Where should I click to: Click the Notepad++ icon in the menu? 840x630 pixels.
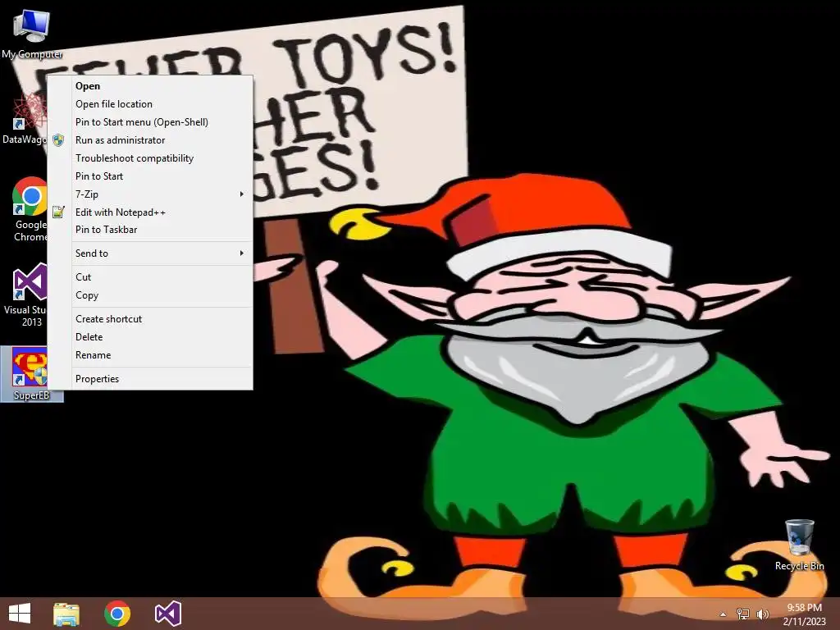coord(58,212)
